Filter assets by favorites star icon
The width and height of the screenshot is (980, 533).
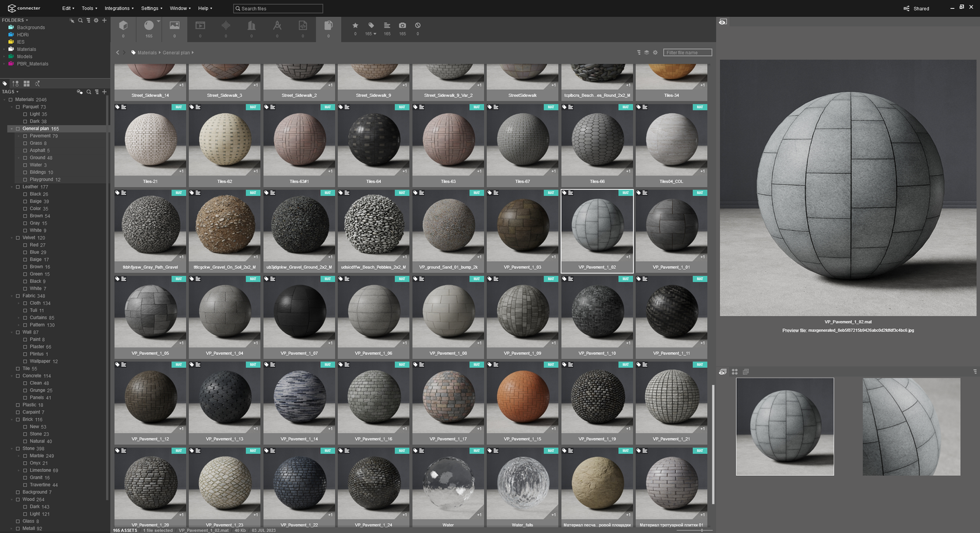tap(355, 26)
